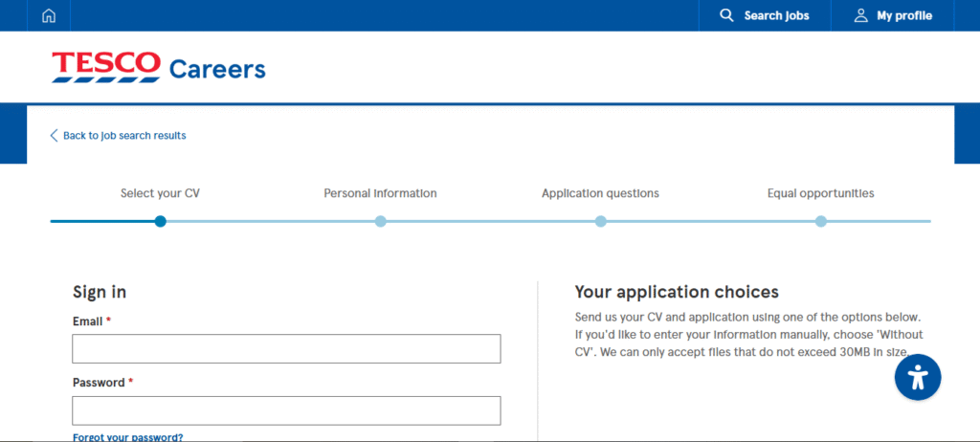
Task: Select the Application questions step label
Action: [x=600, y=193]
